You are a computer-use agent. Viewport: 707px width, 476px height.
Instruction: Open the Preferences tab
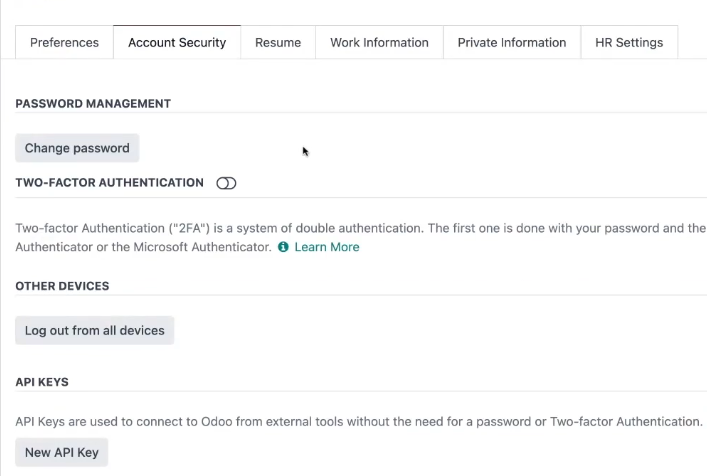coord(64,42)
